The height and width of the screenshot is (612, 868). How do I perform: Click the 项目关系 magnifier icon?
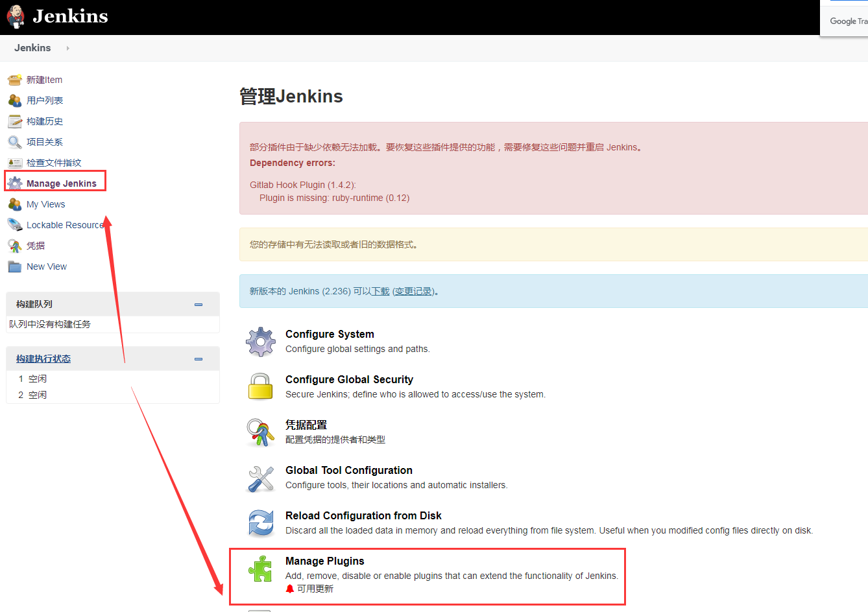click(15, 142)
